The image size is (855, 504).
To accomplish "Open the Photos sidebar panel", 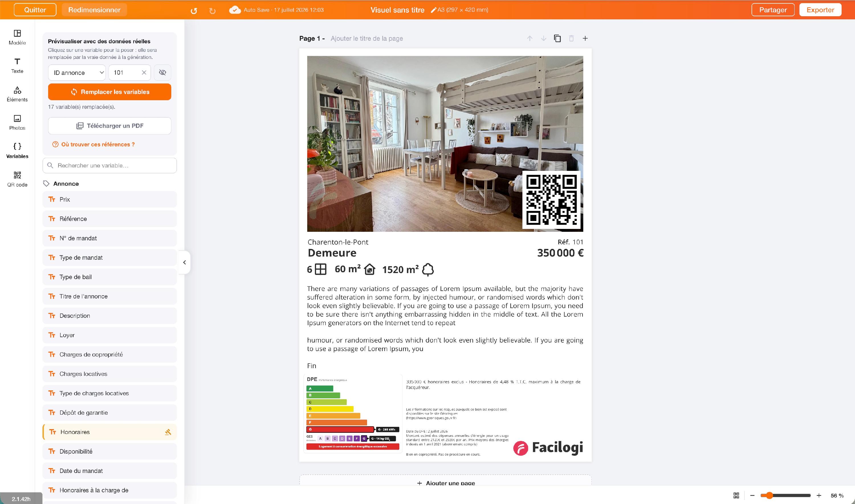I will [17, 122].
